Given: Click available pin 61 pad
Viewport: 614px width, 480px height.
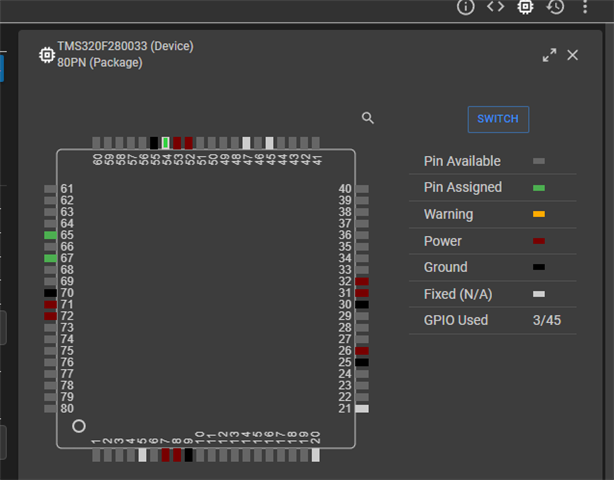Looking at the screenshot, I should pos(50,189).
